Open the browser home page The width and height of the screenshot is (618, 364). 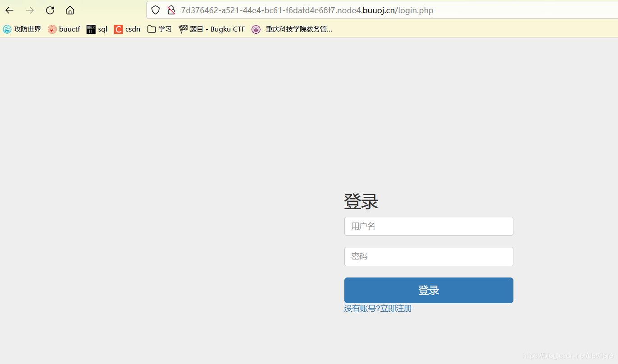[x=69, y=10]
